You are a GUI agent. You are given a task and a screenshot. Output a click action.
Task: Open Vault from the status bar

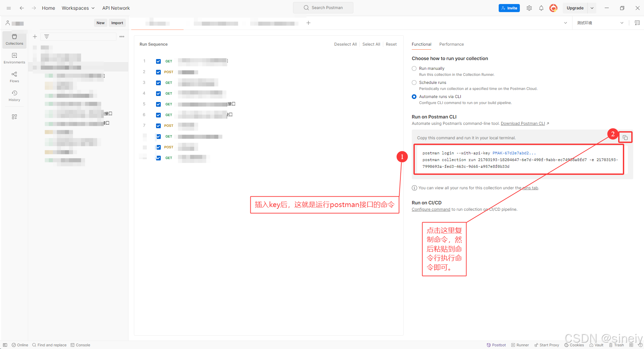[596, 345]
